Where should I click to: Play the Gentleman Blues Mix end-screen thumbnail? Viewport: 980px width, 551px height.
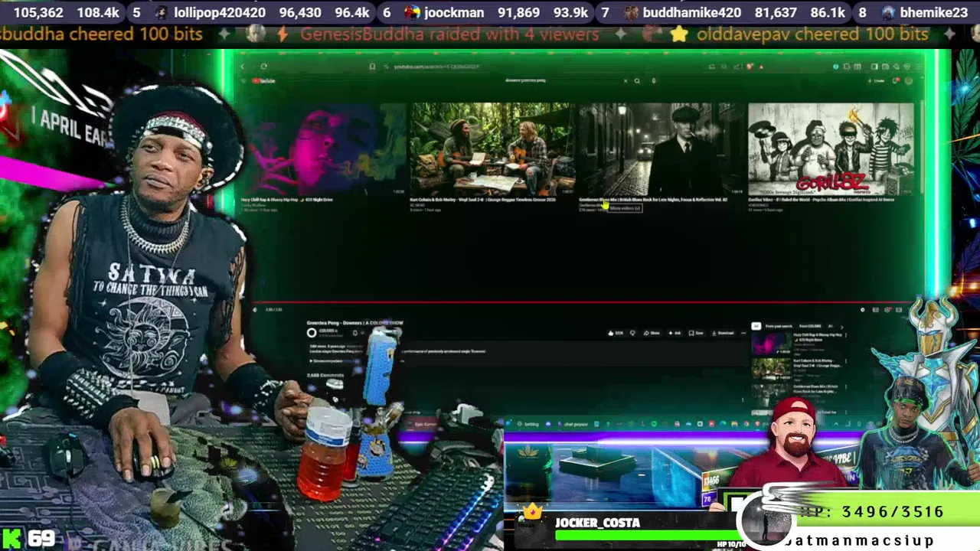(661, 148)
